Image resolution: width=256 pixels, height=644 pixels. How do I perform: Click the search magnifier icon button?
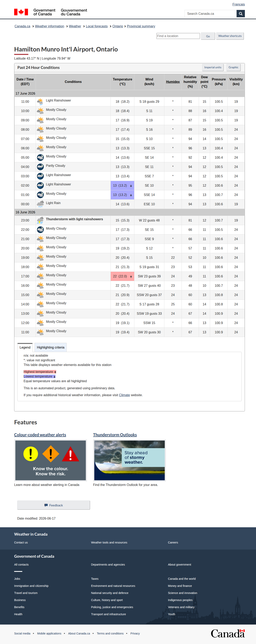click(240, 14)
